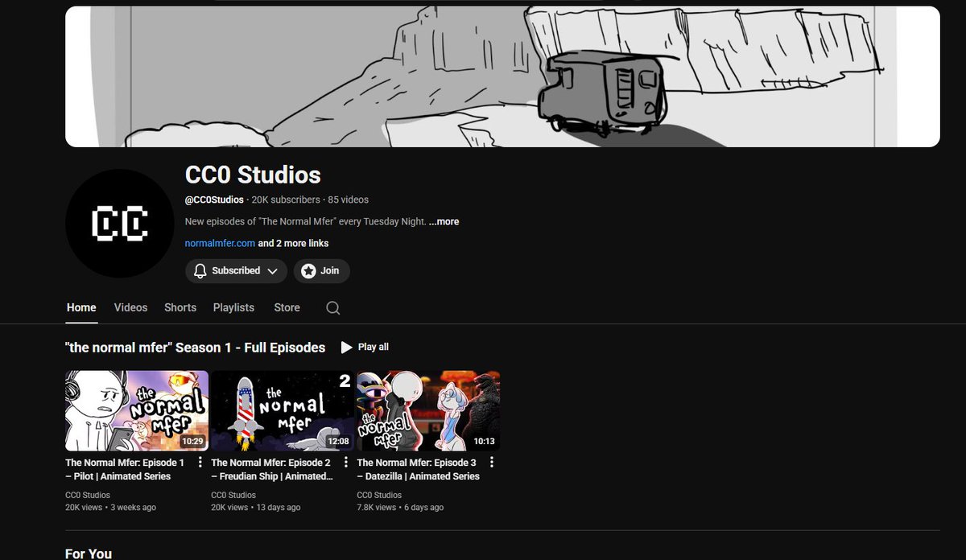Click the '20K subscribers' text
Screen dimensions: 966x560
(285, 200)
